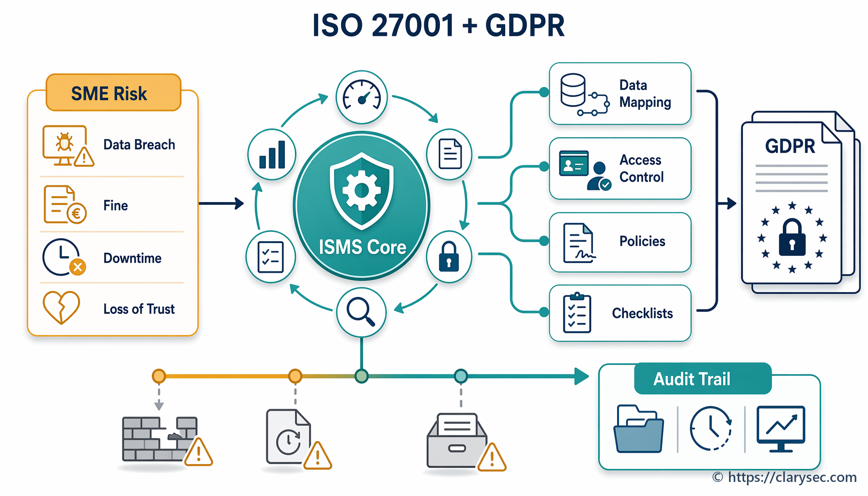868x496 pixels.
Task: Click the Checklists clipboard icon
Action: tap(577, 313)
